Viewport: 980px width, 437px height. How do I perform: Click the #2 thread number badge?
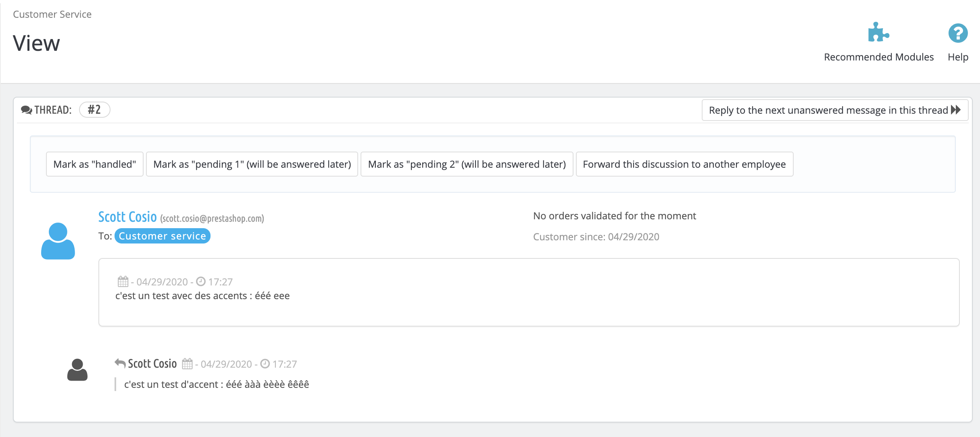click(x=94, y=110)
